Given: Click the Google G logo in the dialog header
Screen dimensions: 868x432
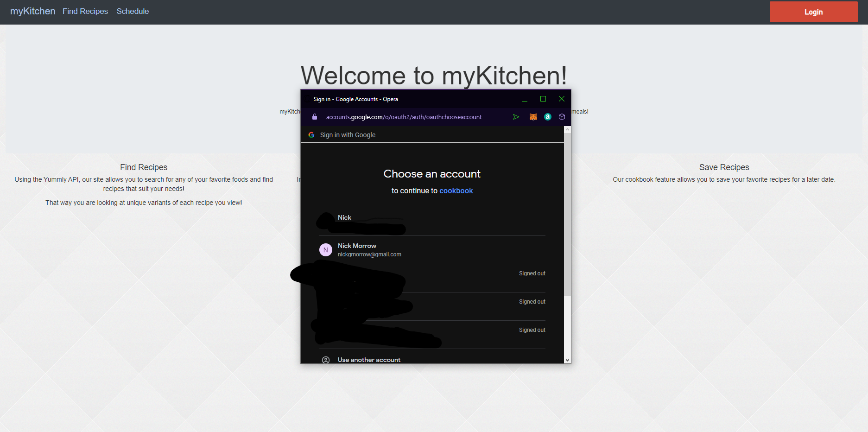Looking at the screenshot, I should (x=311, y=134).
